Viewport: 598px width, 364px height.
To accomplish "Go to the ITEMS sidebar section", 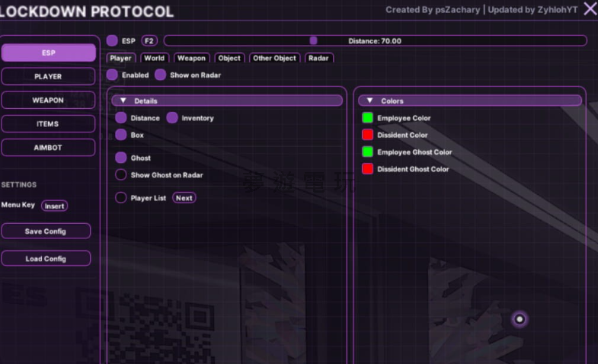I will [x=48, y=124].
